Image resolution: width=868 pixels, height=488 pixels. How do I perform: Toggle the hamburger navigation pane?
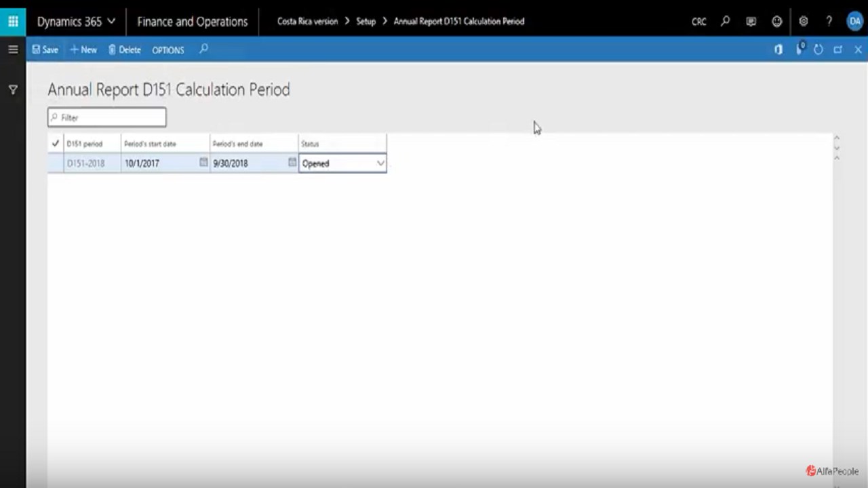(x=13, y=49)
